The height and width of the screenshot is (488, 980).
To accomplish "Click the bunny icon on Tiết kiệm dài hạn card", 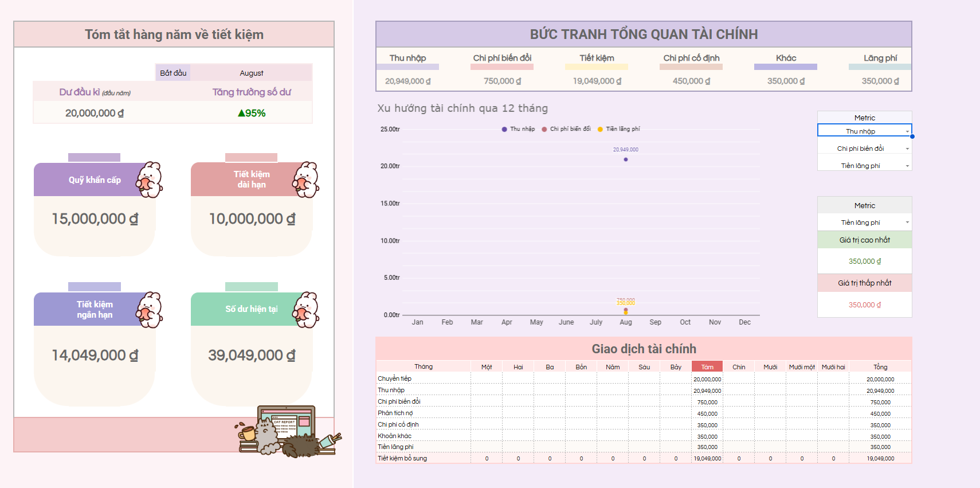I will (x=306, y=179).
